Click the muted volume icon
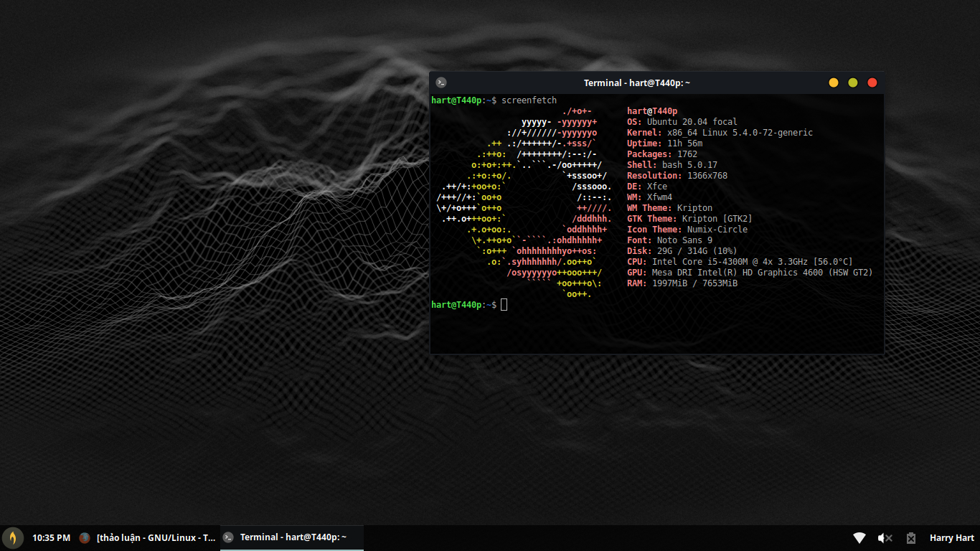The width and height of the screenshot is (980, 551). pyautogui.click(x=885, y=538)
